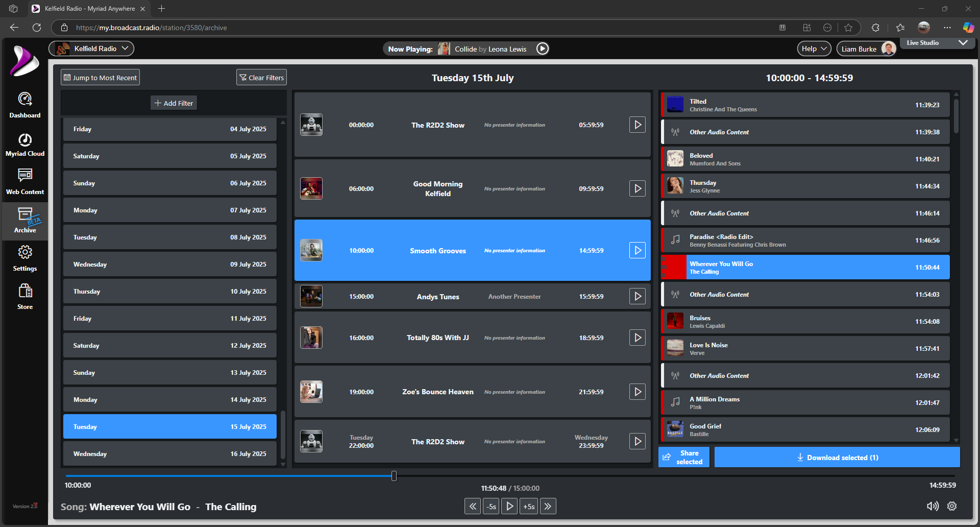Select Beloved by Mumford And Sons
The height and width of the screenshot is (527, 980).
coord(805,159)
